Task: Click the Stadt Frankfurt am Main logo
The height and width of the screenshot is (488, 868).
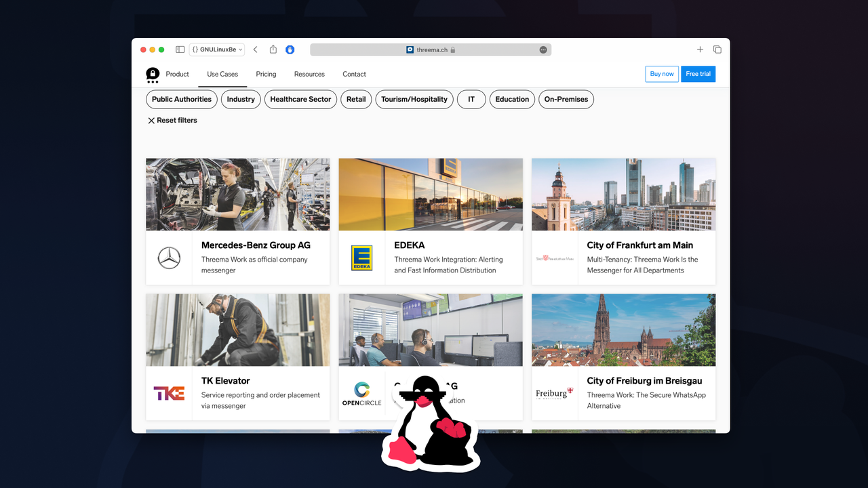Action: (555, 258)
